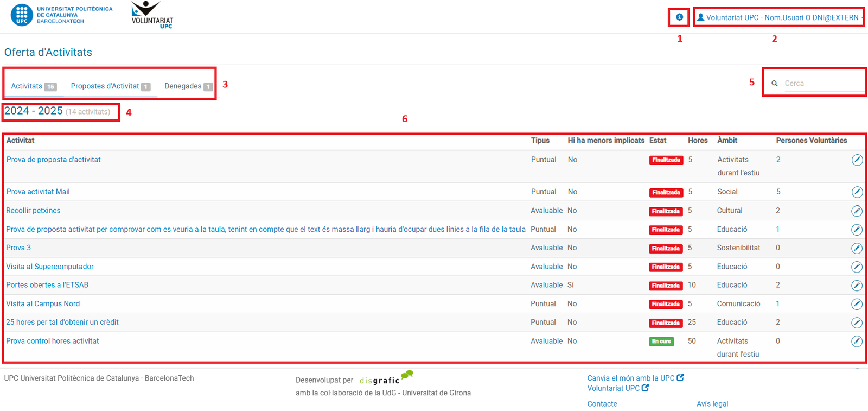Click the Contacte footer link
This screenshot has width=868, height=411.
[x=602, y=404]
